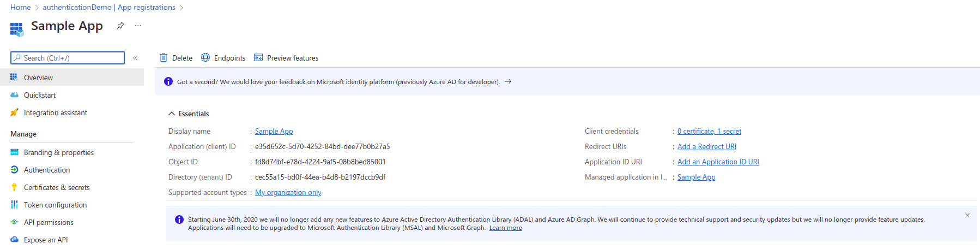
Task: Open the Managed application Sample App link
Action: click(697, 177)
